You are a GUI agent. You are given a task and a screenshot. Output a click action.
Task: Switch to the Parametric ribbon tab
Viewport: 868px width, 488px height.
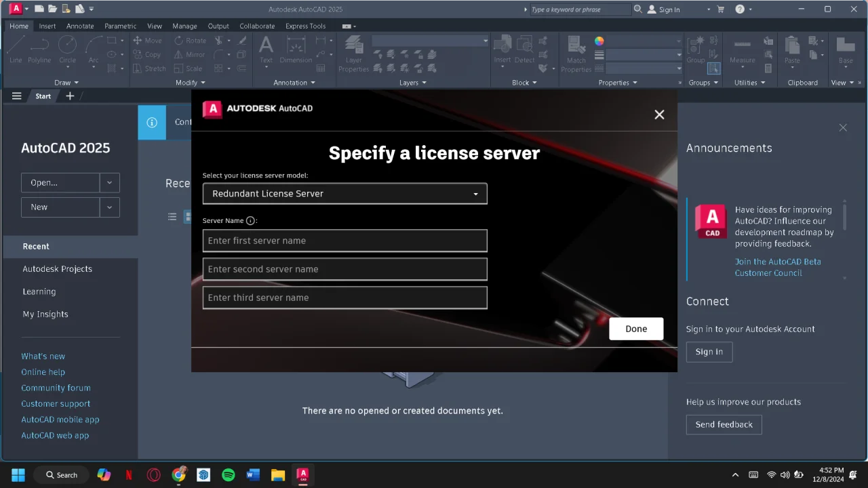click(x=120, y=26)
